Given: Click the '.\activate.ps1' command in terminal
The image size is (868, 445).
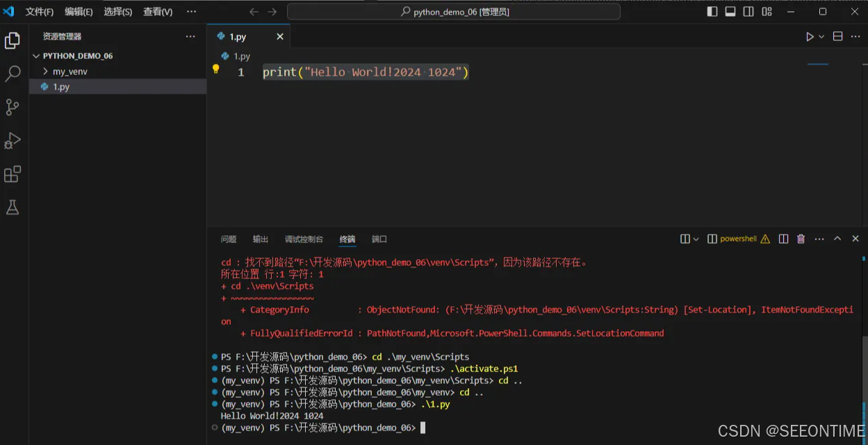Looking at the screenshot, I should (484, 369).
